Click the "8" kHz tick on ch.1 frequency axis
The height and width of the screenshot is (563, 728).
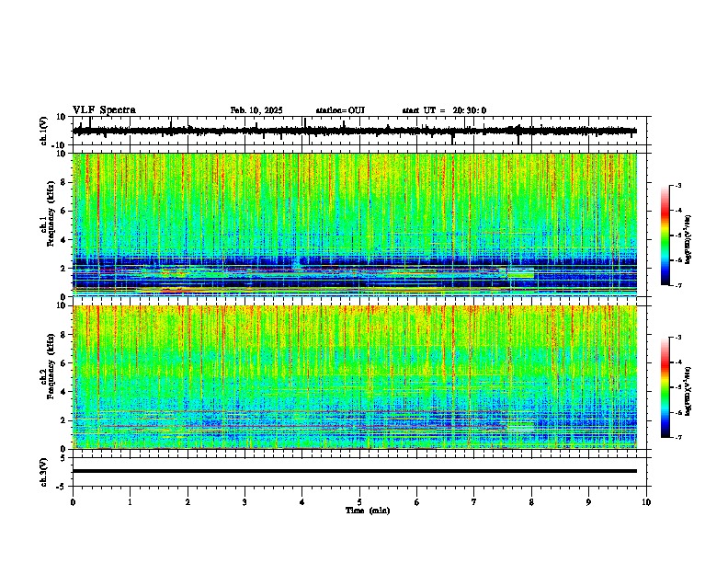click(63, 182)
